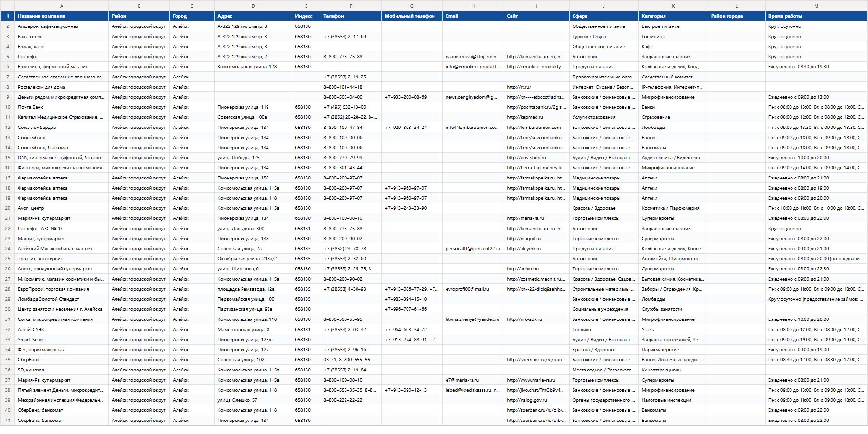Click category cell 'Налоговые инспекции'
This screenshot has height=434, width=868.
pyautogui.click(x=673, y=400)
